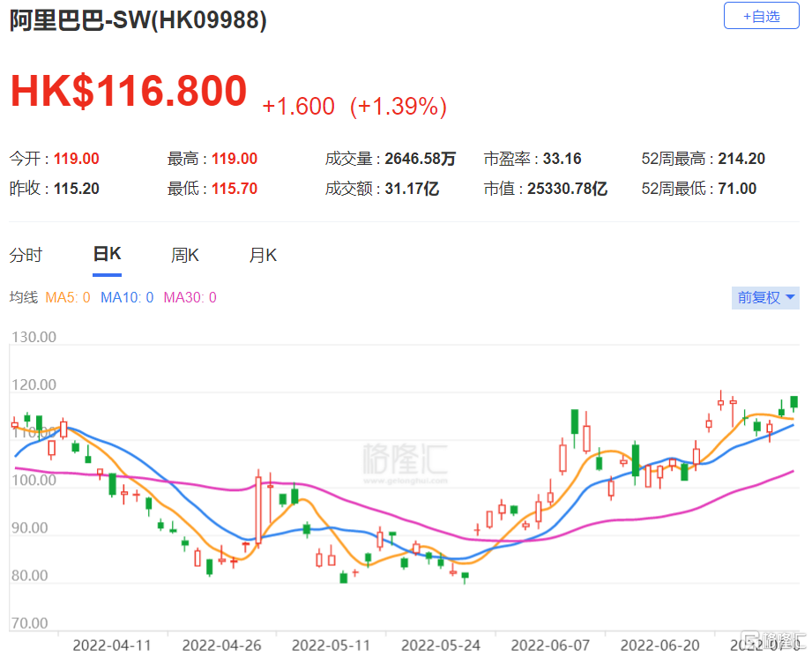This screenshot has width=812, height=656.
Task: Open the 周K weekly chart tab
Action: pyautogui.click(x=185, y=255)
